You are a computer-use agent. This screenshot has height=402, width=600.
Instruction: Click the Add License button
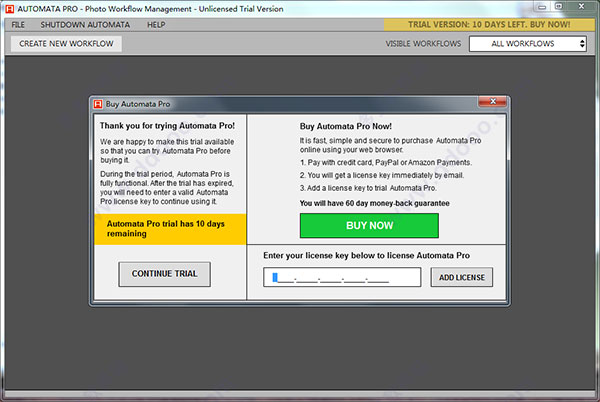point(461,277)
